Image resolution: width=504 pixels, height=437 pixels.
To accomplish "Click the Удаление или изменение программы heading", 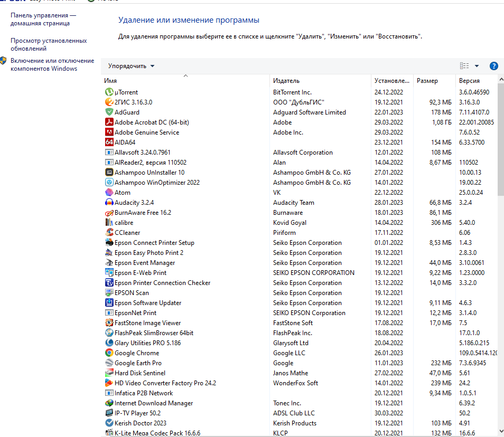I will pyautogui.click(x=189, y=20).
